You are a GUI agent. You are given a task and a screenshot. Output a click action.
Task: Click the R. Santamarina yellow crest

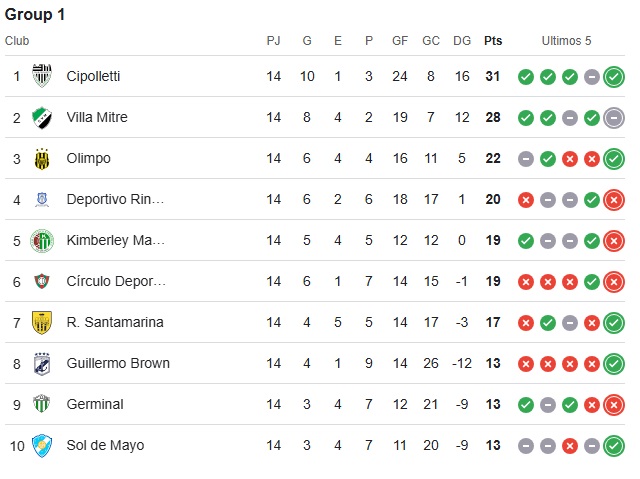[42, 322]
